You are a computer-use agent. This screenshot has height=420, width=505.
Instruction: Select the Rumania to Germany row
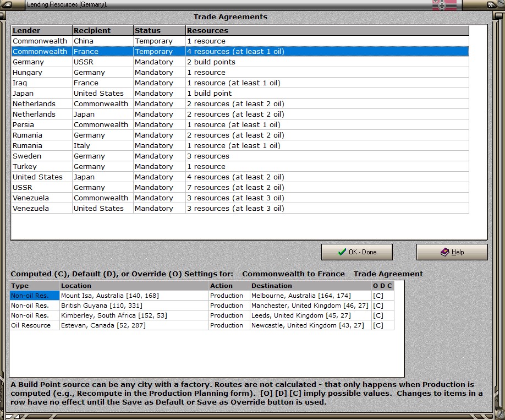240,135
